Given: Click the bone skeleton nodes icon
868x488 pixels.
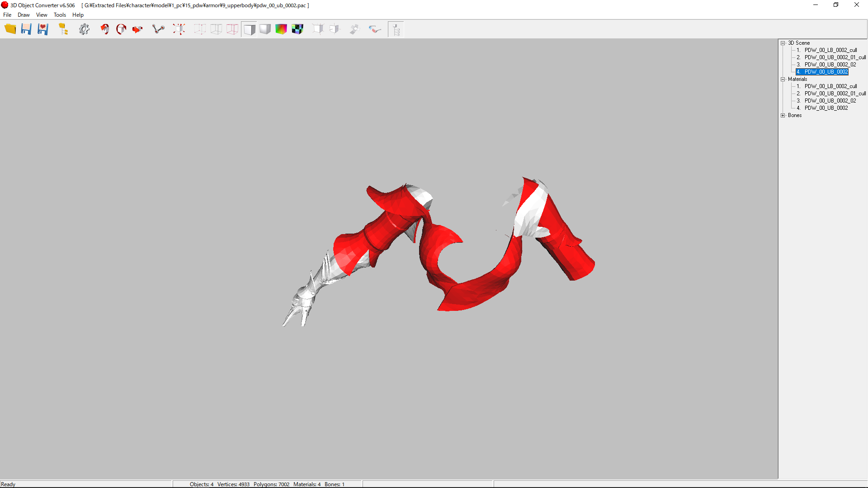Looking at the screenshot, I should 158,29.
